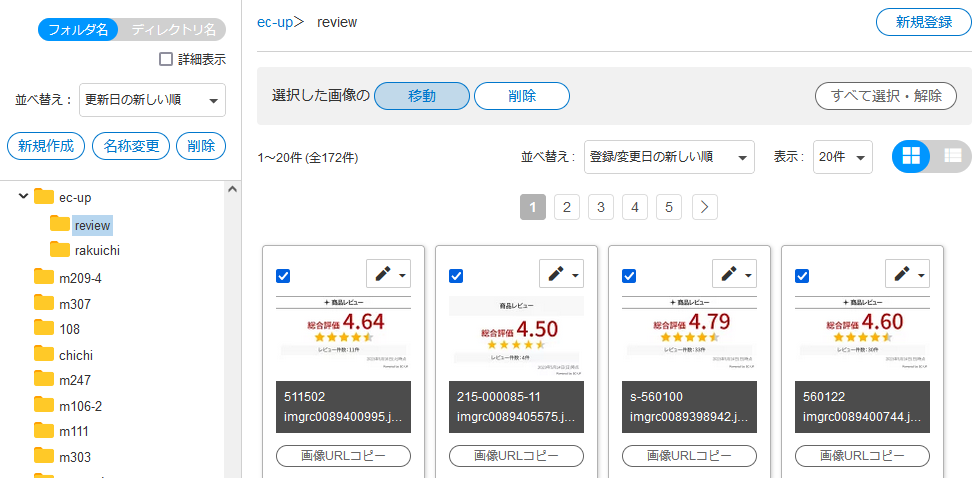Open the folder sort 更新日の新しい順 dropdown

152,100
